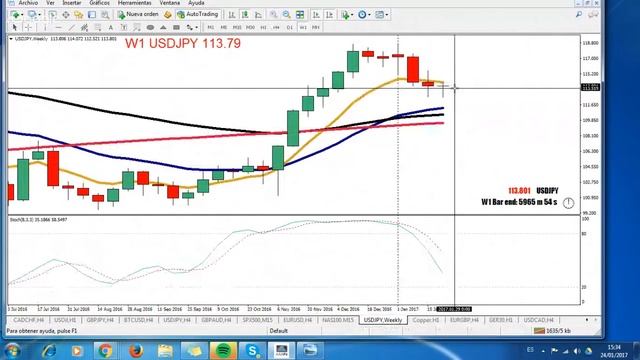This screenshot has width=640, height=360.
Task: Click the Default profile in status bar
Action: [278, 331]
